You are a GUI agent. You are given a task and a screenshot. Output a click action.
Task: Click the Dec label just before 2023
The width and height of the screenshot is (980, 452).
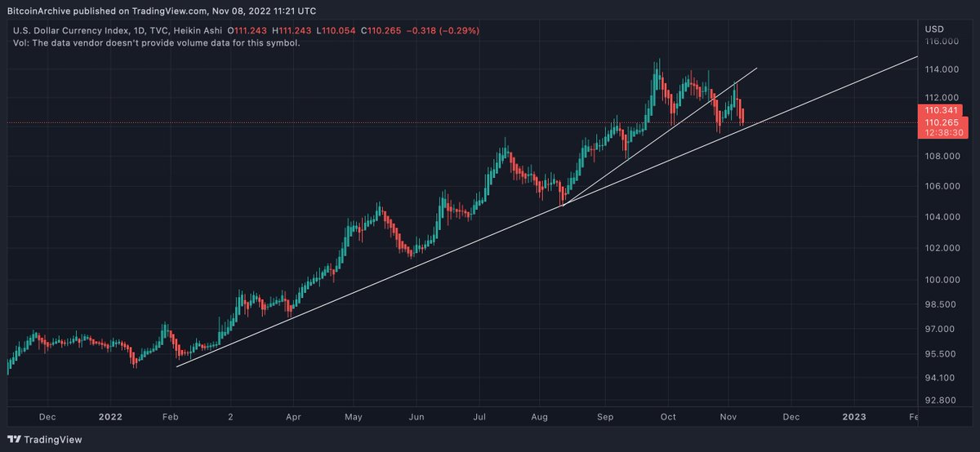pos(791,415)
